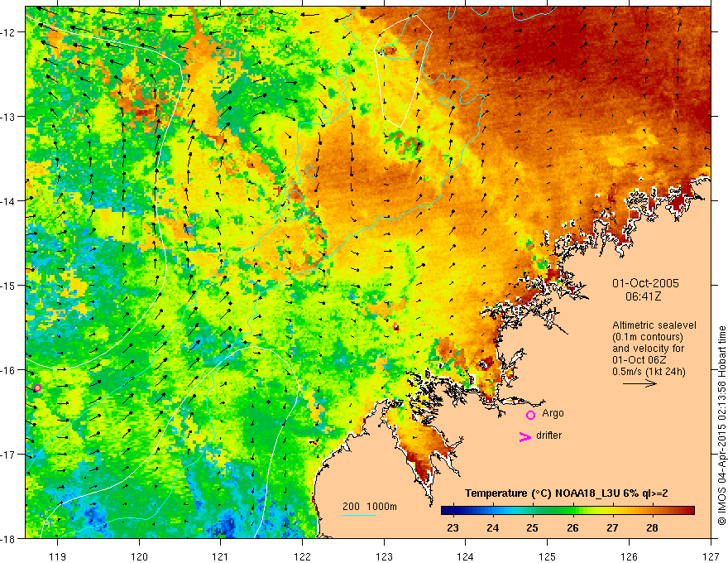This screenshot has width=728, height=563.
Task: Click the '-14' latitude axis label
Action: (8, 201)
